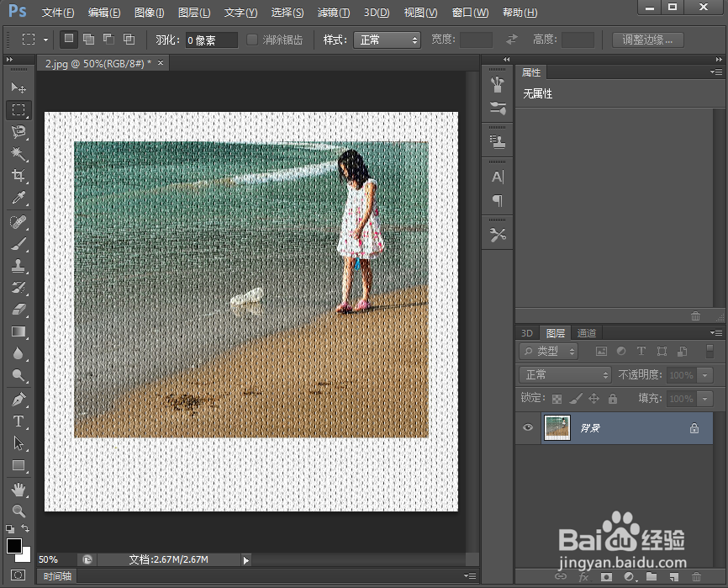
Task: Choose Subtract from Selection mode
Action: [x=108, y=40]
